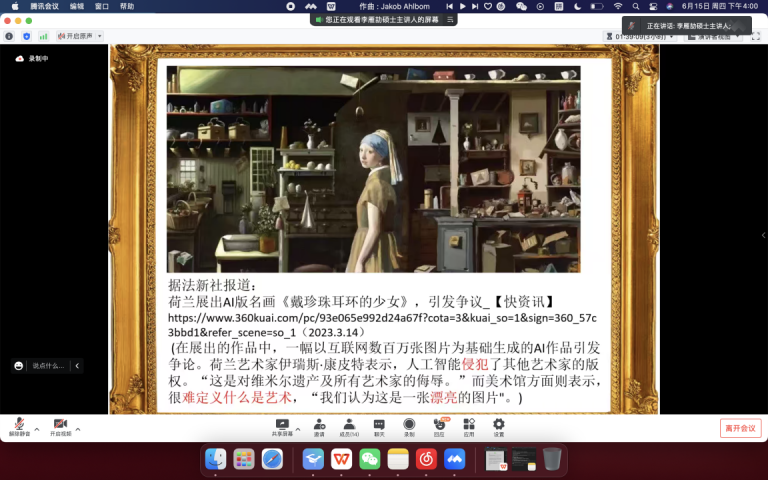The image size is (768, 480).
Task: Open Notes from the Dock
Action: [398, 459]
